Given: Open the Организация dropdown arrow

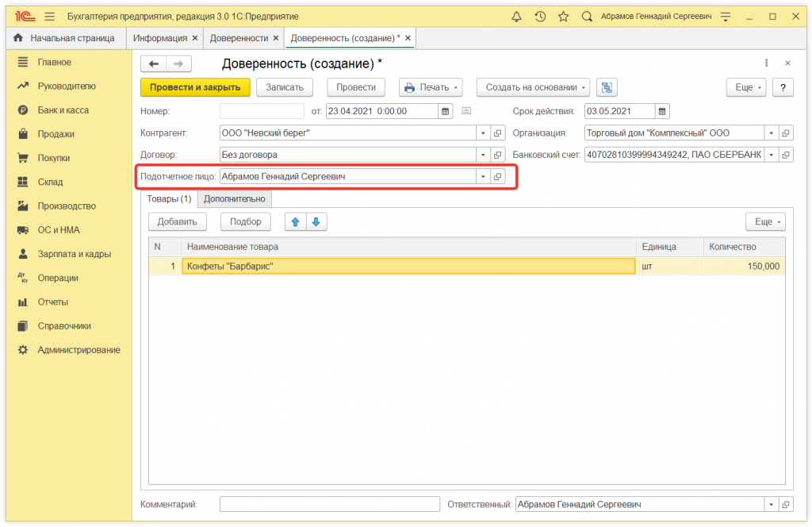Looking at the screenshot, I should tap(771, 133).
